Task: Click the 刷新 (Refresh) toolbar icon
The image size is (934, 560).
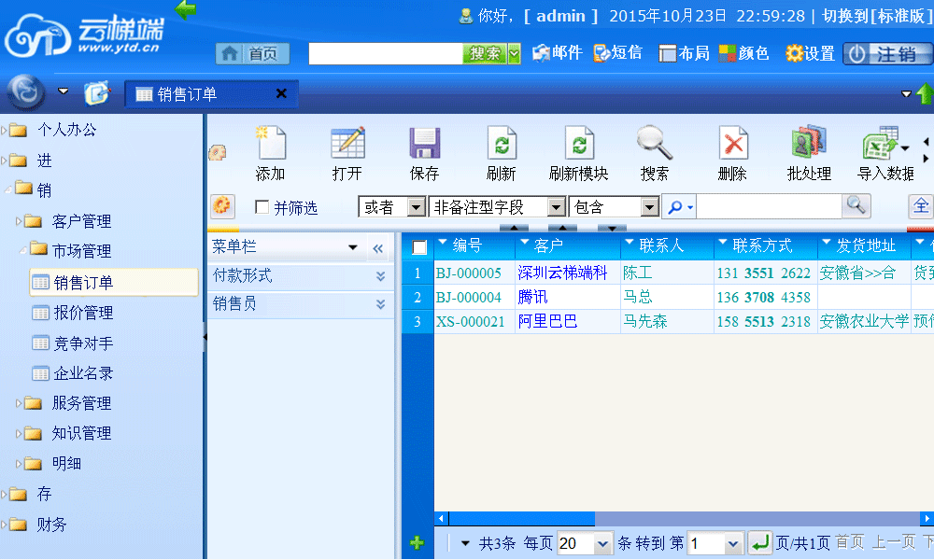Action: (x=502, y=143)
